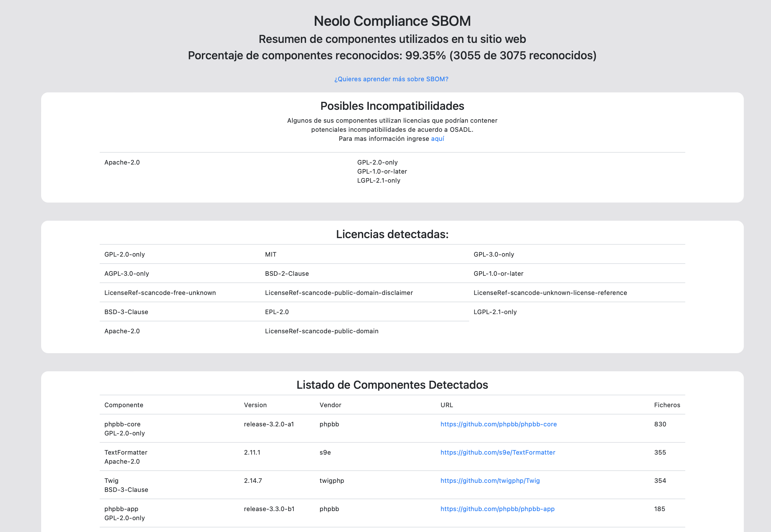Screen dimensions: 771x532
Task: Click GPL-2.0-only in detected licenses
Action: click(x=124, y=254)
